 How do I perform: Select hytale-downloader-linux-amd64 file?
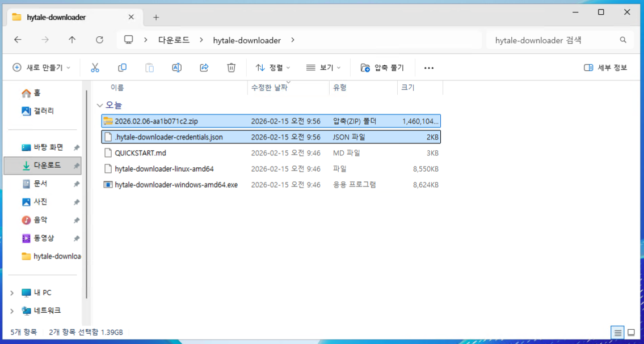271,168
